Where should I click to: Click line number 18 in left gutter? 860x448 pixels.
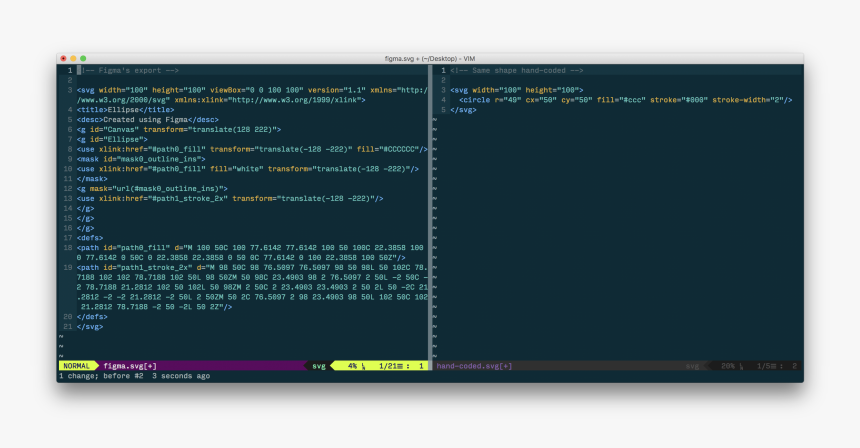click(x=68, y=248)
